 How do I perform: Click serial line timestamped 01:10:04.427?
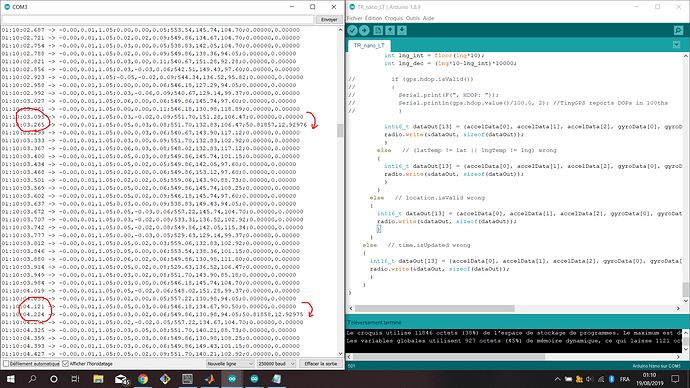pos(150,354)
